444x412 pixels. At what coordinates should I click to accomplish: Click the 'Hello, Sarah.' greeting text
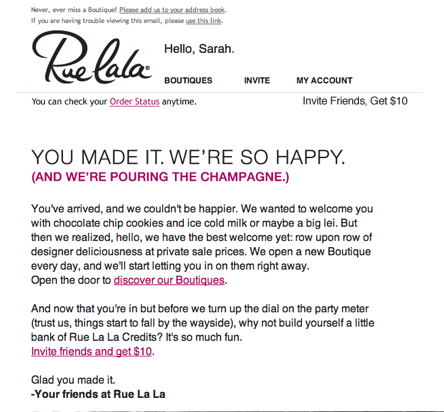(x=199, y=49)
